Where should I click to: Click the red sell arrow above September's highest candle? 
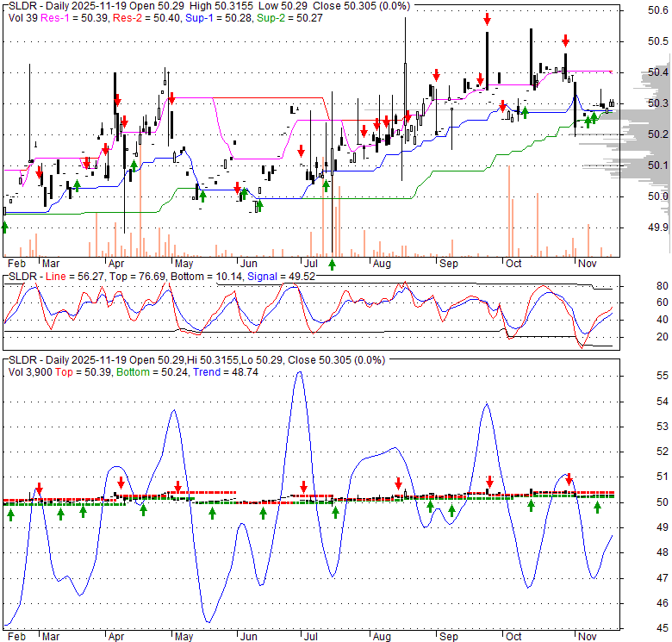click(x=488, y=19)
